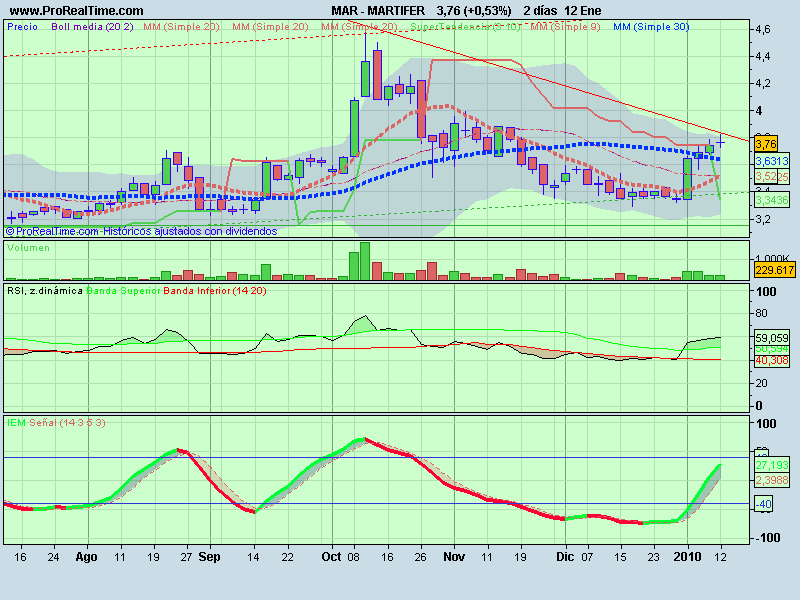Select the RSI, z.dinámica indicator label

click(44, 291)
